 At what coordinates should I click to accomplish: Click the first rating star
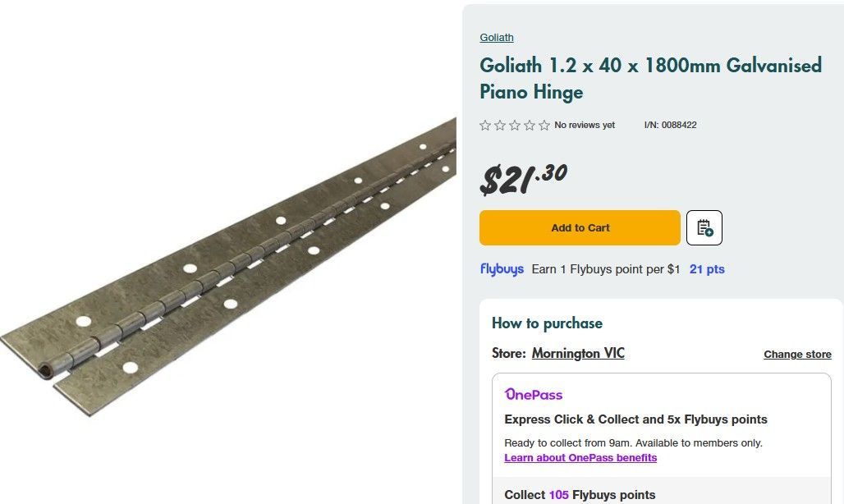pyautogui.click(x=485, y=126)
